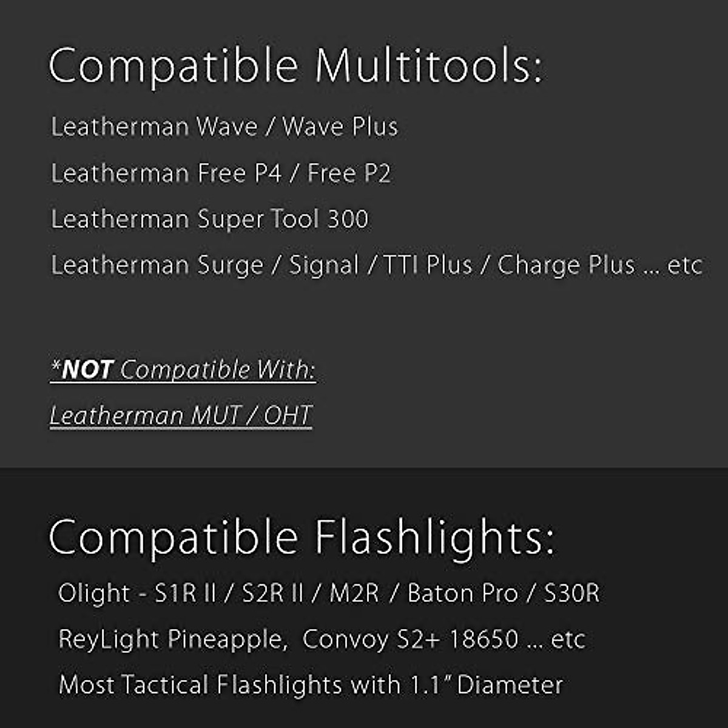Open the underlined "NOT Compatible With:" text
Screen dimensions: 728x728
183,369
